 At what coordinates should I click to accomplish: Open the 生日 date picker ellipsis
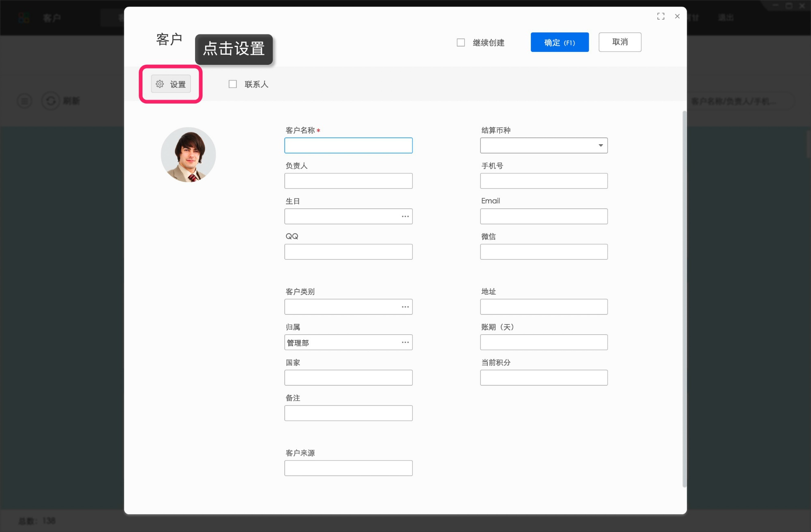coord(405,216)
